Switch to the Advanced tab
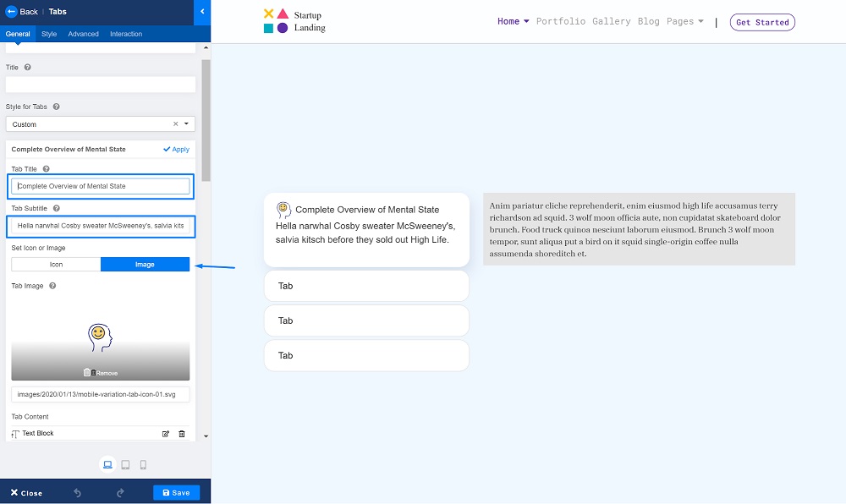Screen dimensions: 846x504 click(x=84, y=34)
